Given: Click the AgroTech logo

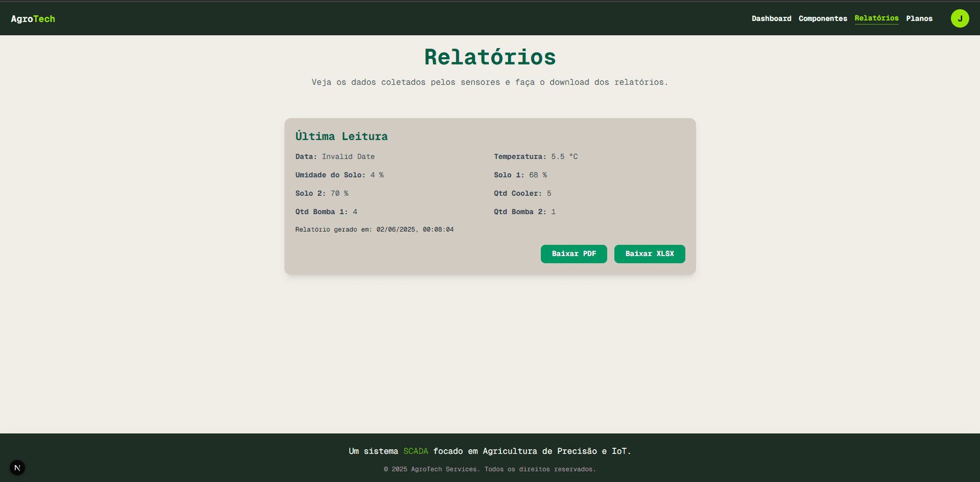Looking at the screenshot, I should click(x=33, y=18).
